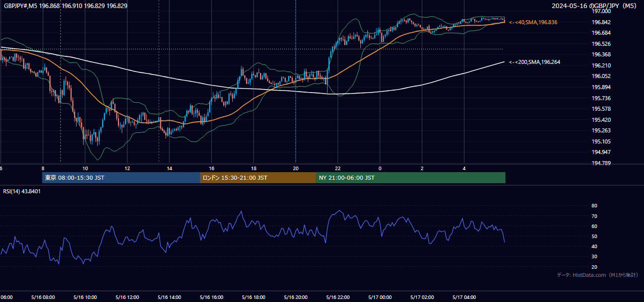Click the 5/16 18:00 bottom time label
644x302 pixels.
tap(253, 297)
